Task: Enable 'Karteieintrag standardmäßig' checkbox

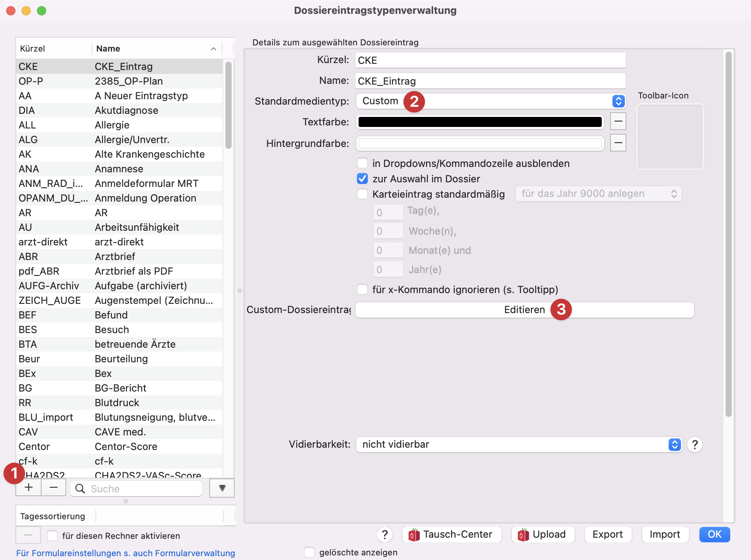Action: [x=362, y=193]
